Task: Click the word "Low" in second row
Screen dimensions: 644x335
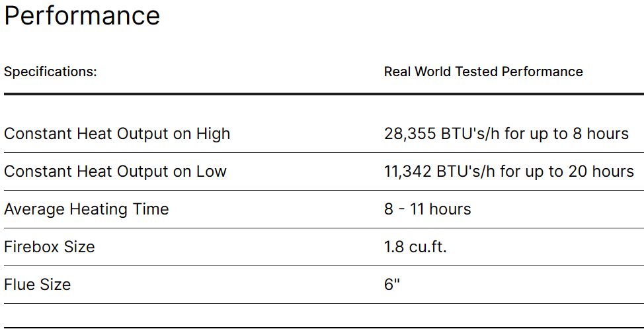Action: pos(211,171)
